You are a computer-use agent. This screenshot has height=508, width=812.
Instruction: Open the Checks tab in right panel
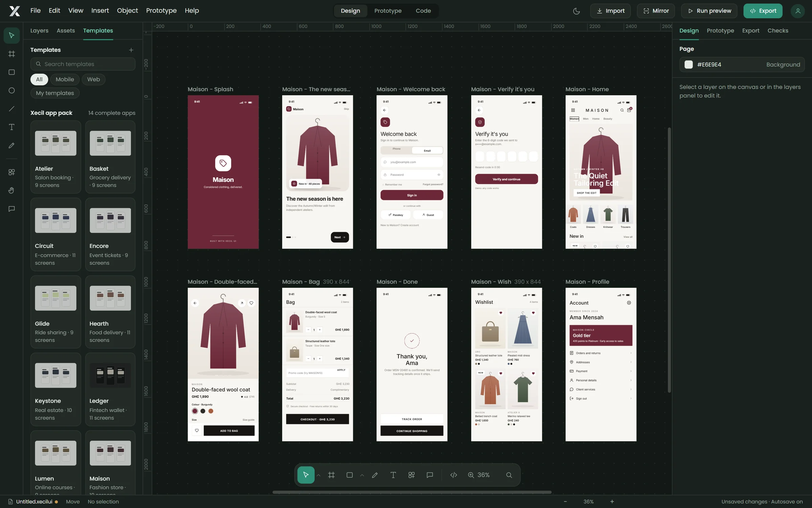[x=778, y=30]
